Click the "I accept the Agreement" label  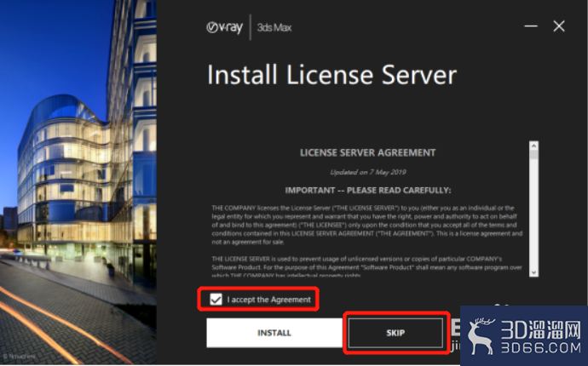pyautogui.click(x=268, y=300)
